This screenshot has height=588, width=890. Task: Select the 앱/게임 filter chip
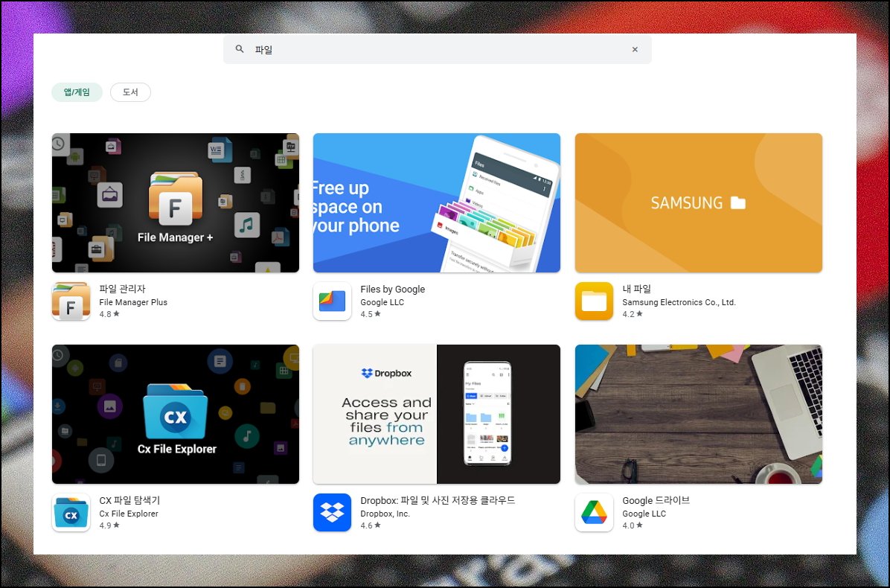click(x=77, y=92)
